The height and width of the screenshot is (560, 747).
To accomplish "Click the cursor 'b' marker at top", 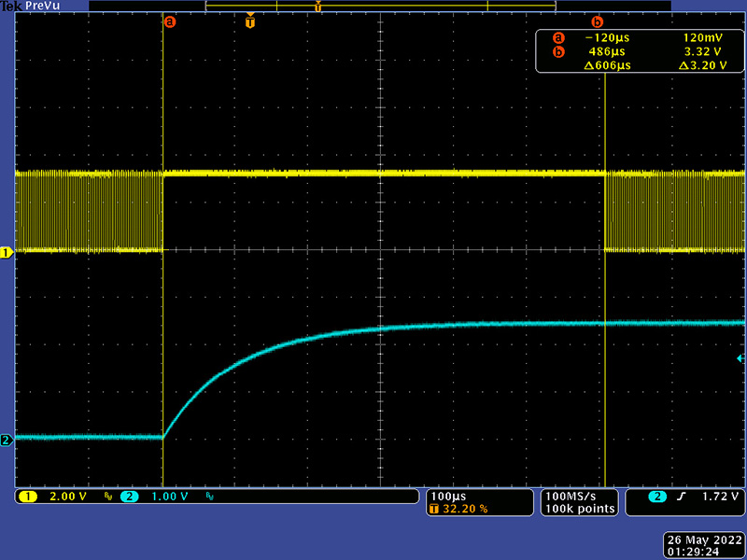I will pos(598,21).
